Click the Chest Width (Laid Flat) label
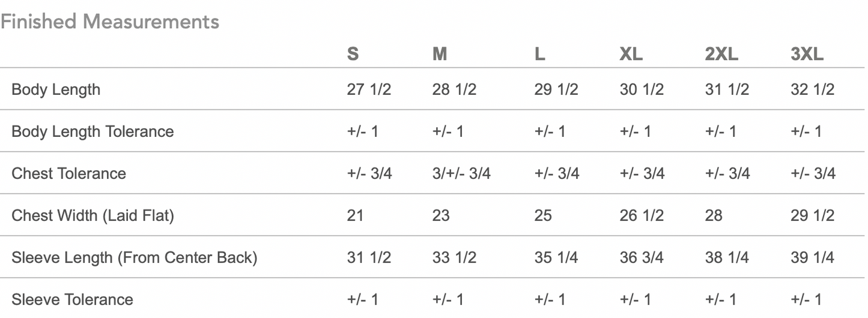This screenshot has height=318, width=868. pyautogui.click(x=93, y=216)
